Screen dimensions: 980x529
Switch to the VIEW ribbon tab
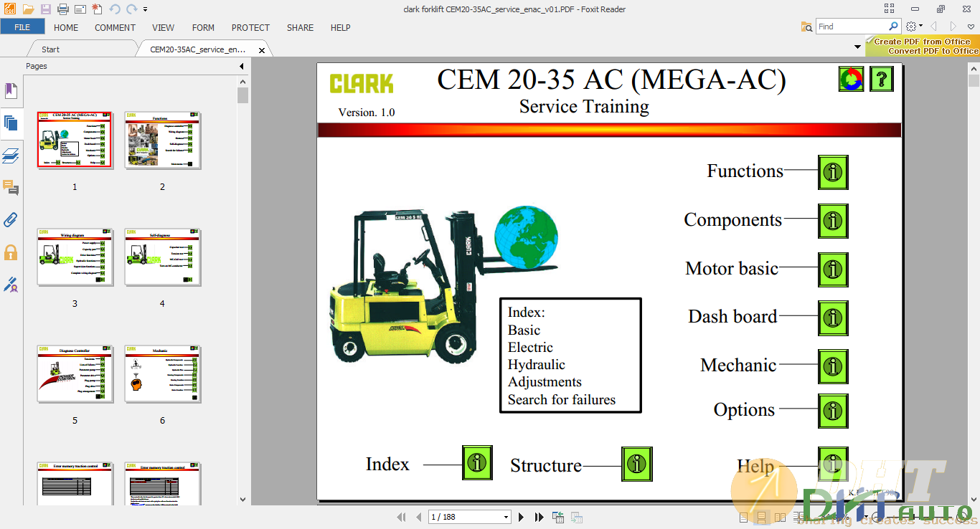[163, 27]
